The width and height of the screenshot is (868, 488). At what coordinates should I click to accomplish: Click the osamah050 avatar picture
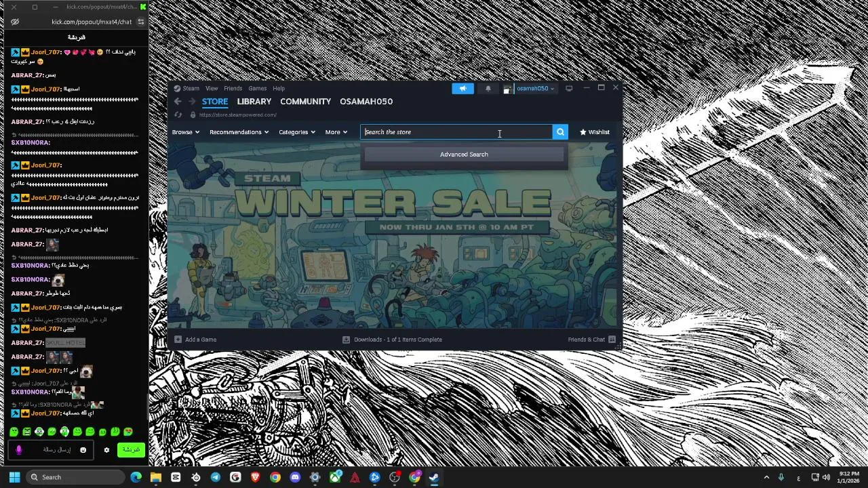pos(507,88)
